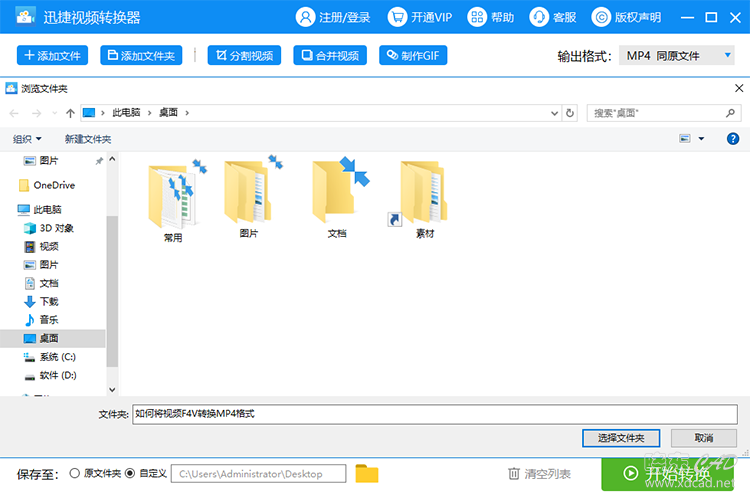750x498 pixels.
Task: Expand the chevron after 桌面 breadcrumb
Action: pos(187,113)
